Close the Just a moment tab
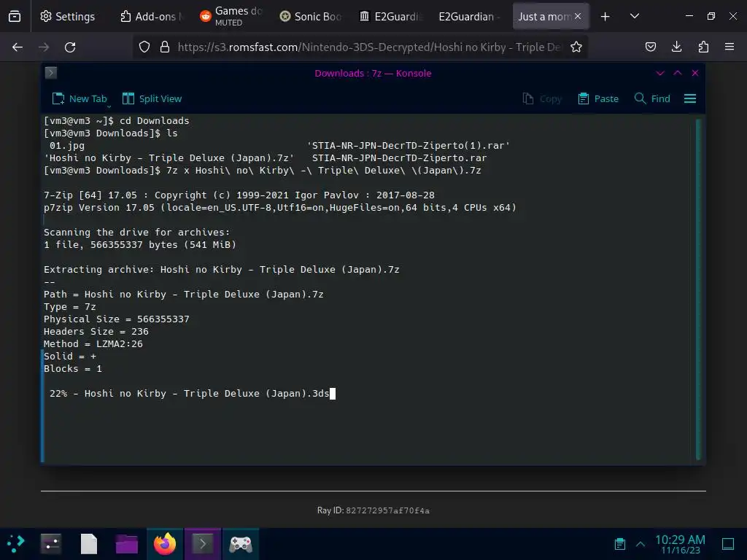The width and height of the screenshot is (747, 560). click(x=578, y=16)
